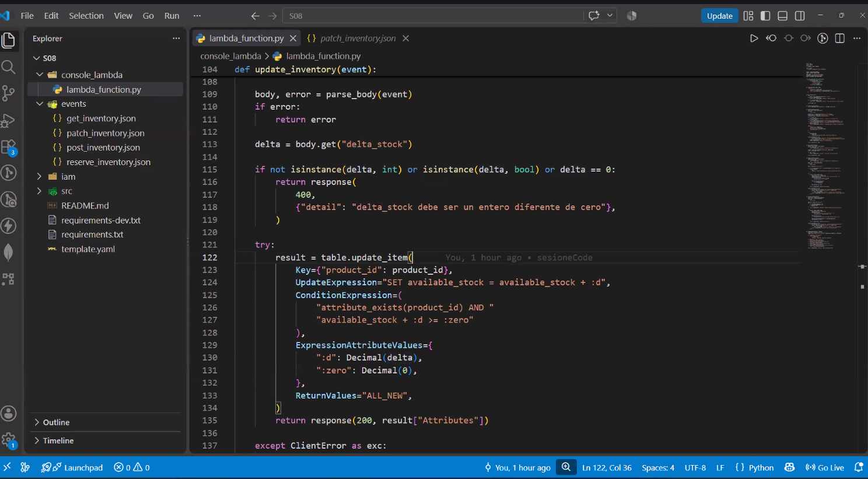The height and width of the screenshot is (479, 868).
Task: Open the MongoDB leaf view
Action: (x=9, y=252)
